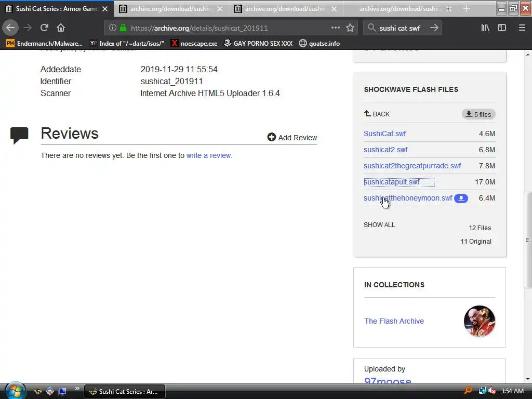Open the Library icon in toolbar
The height and width of the screenshot is (399, 532).
(485, 28)
